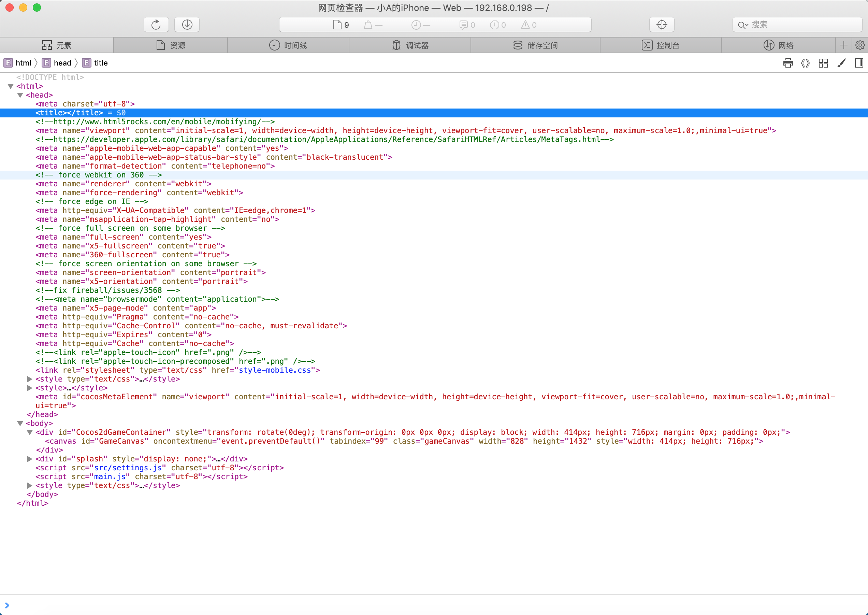Toggle compositing borders grid icon

coord(823,63)
